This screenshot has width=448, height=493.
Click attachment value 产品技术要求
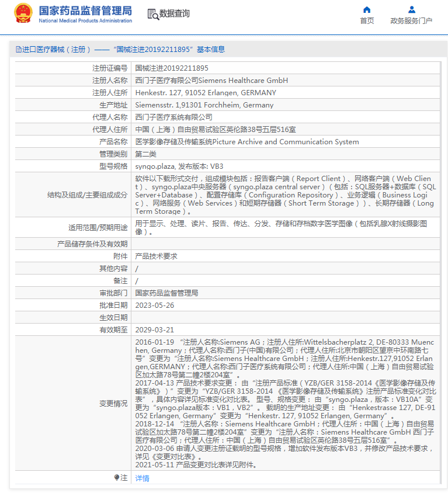(157, 256)
